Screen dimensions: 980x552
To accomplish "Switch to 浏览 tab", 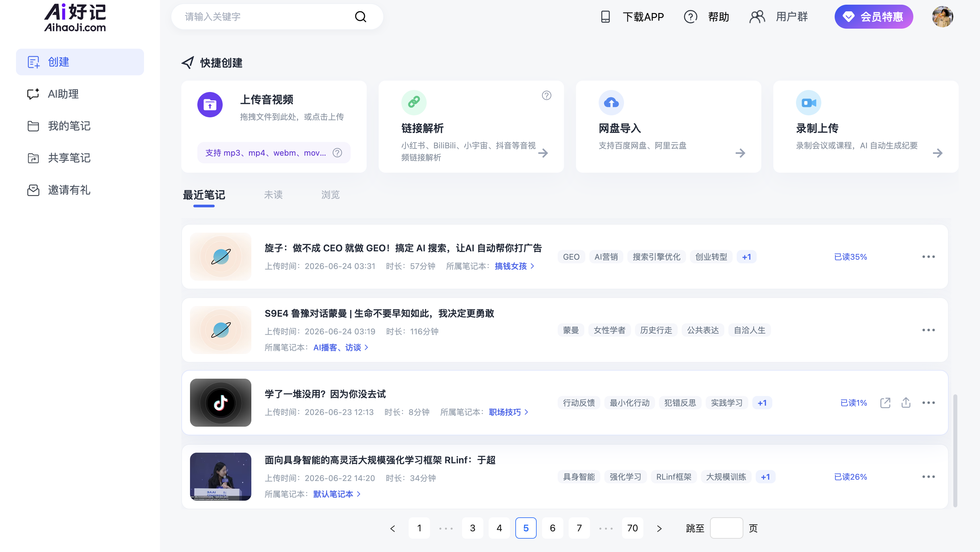I will tap(330, 195).
